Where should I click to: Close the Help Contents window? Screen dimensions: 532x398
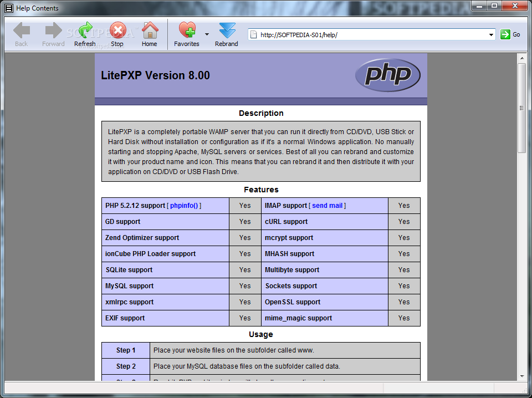(x=515, y=6)
